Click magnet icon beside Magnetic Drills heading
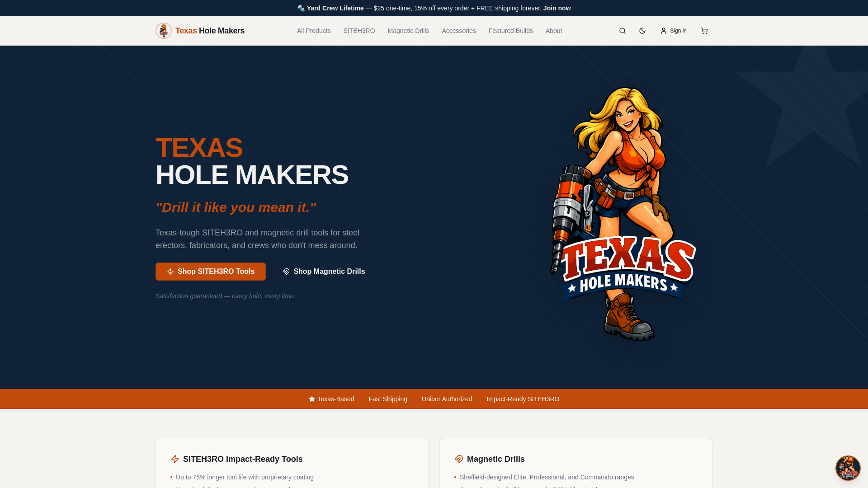The image size is (868, 488). [459, 459]
